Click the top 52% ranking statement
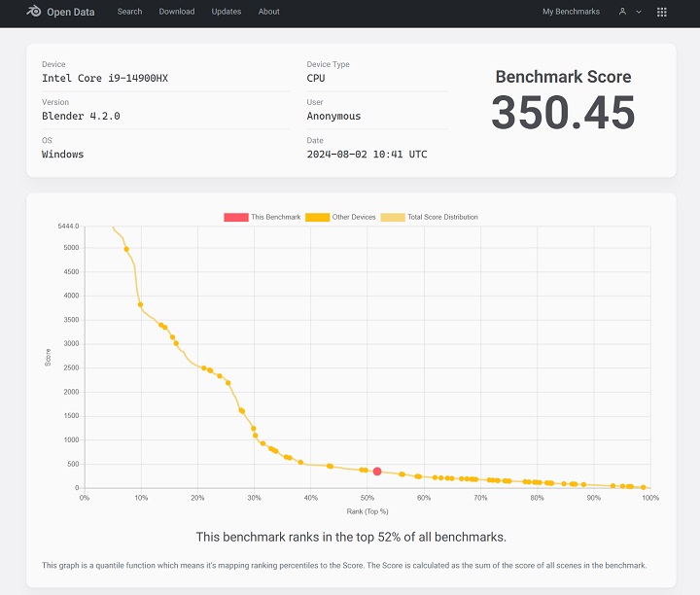Screen dimensions: 700x595 351,537
